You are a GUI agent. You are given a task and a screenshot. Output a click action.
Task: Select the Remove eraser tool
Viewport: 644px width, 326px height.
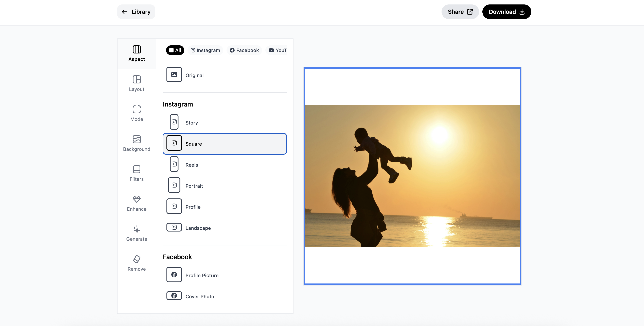tap(137, 263)
